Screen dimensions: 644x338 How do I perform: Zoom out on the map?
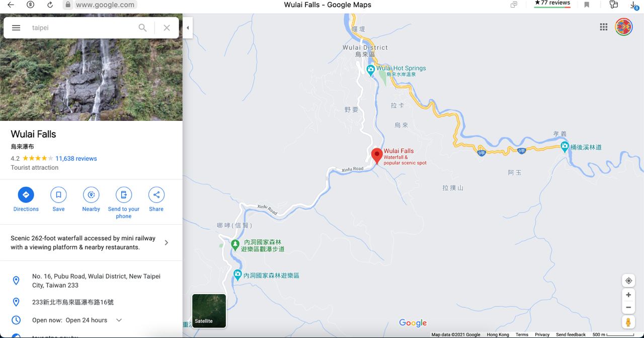(x=628, y=307)
